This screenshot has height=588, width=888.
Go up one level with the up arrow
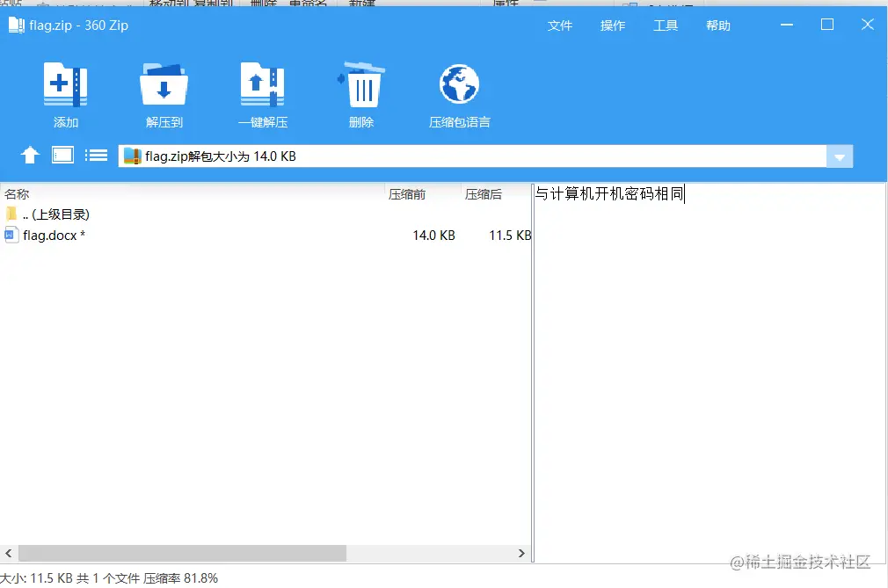coord(30,155)
